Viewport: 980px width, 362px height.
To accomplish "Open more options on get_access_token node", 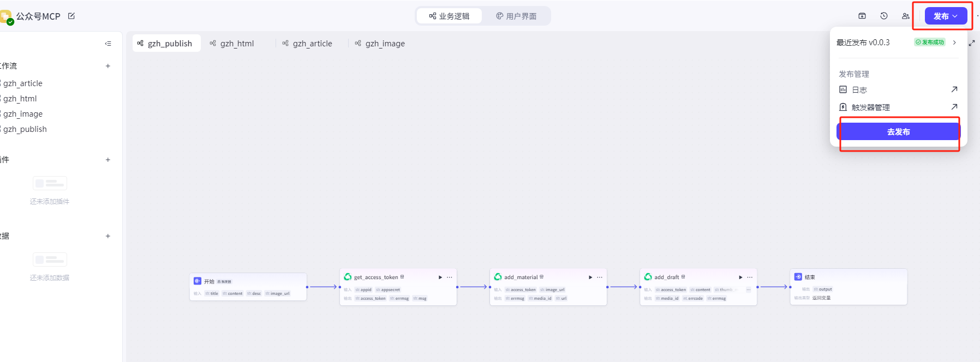I will 450,277.
